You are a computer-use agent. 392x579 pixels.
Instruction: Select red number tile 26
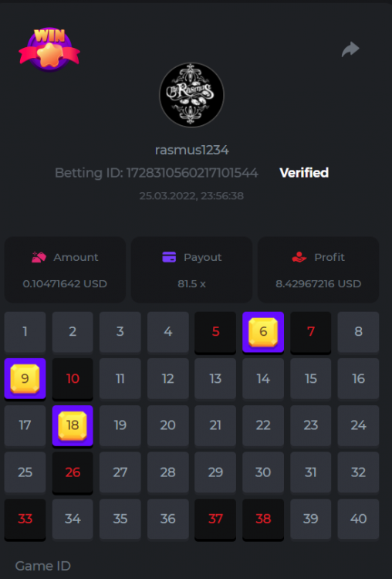coord(73,472)
